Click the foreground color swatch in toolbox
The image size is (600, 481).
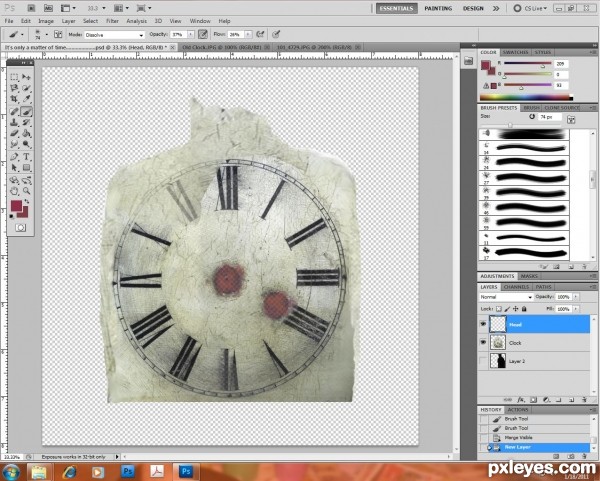click(x=16, y=206)
